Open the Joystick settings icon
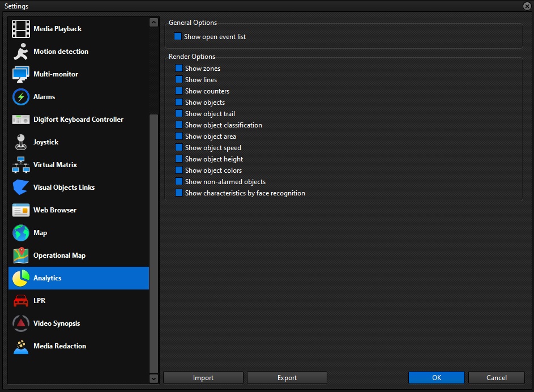This screenshot has width=534, height=392. click(x=21, y=142)
